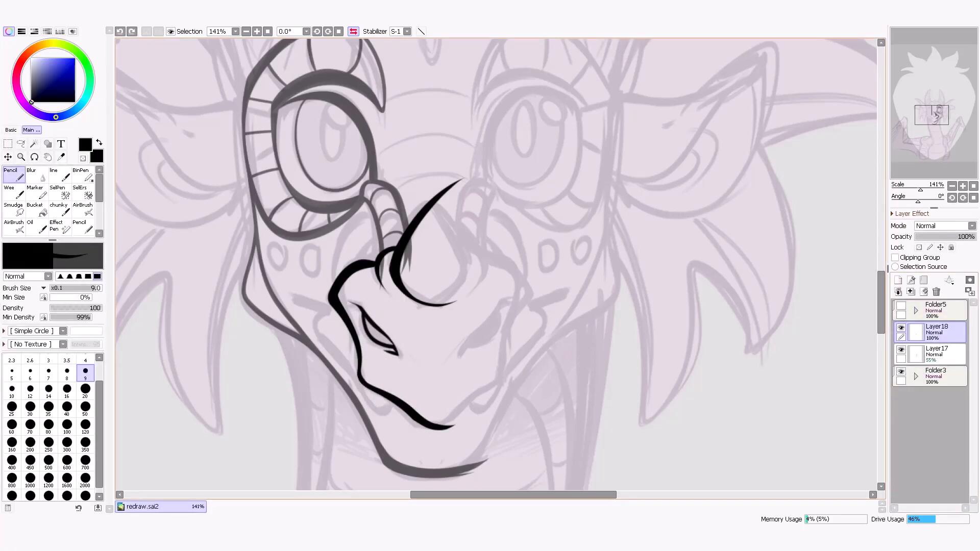Enable the Clipping Group checkbox

pyautogui.click(x=895, y=258)
